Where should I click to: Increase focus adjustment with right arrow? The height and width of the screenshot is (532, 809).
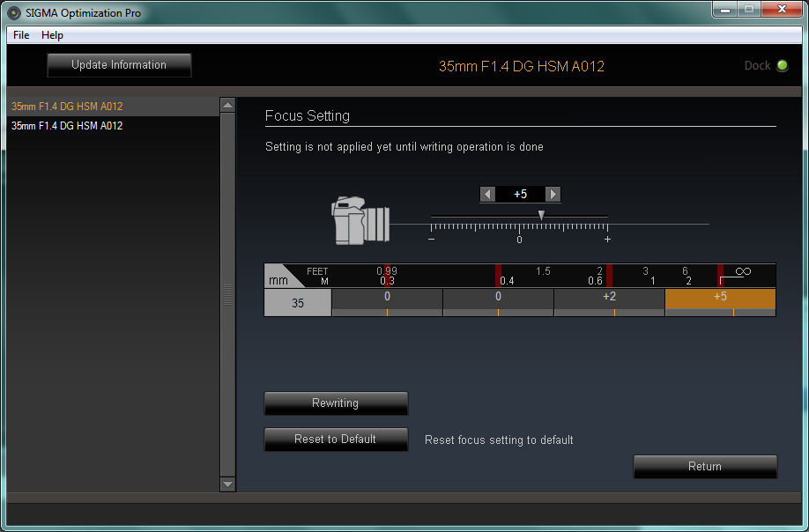click(553, 195)
